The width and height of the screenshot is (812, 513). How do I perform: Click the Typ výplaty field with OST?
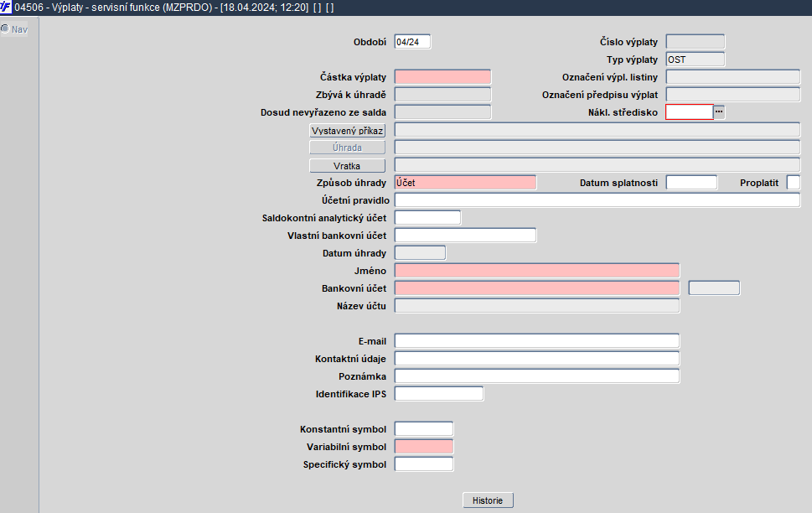point(696,60)
